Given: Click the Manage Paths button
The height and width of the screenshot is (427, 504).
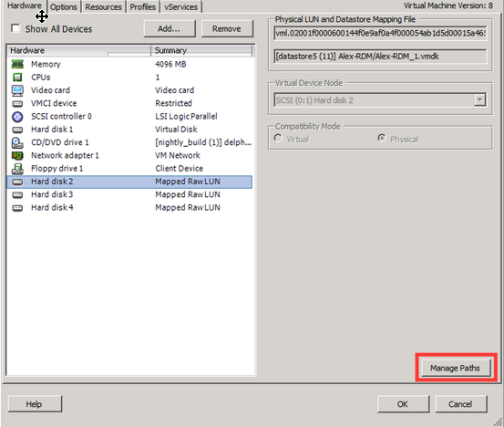Looking at the screenshot, I should (x=456, y=368).
